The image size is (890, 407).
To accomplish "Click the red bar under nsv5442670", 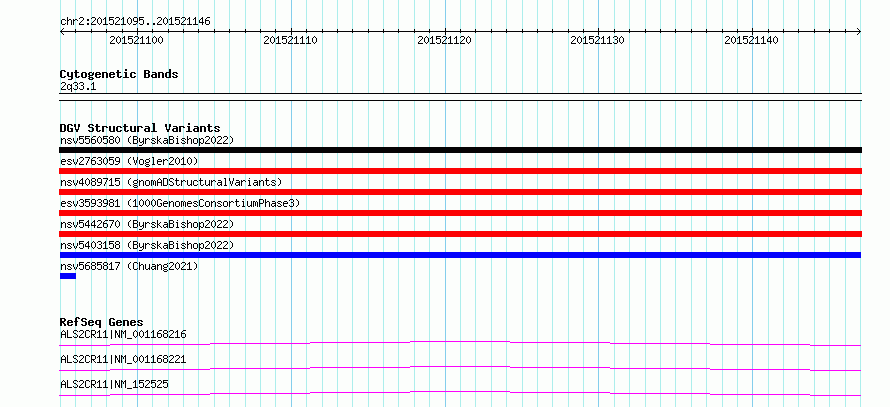I will coord(460,234).
